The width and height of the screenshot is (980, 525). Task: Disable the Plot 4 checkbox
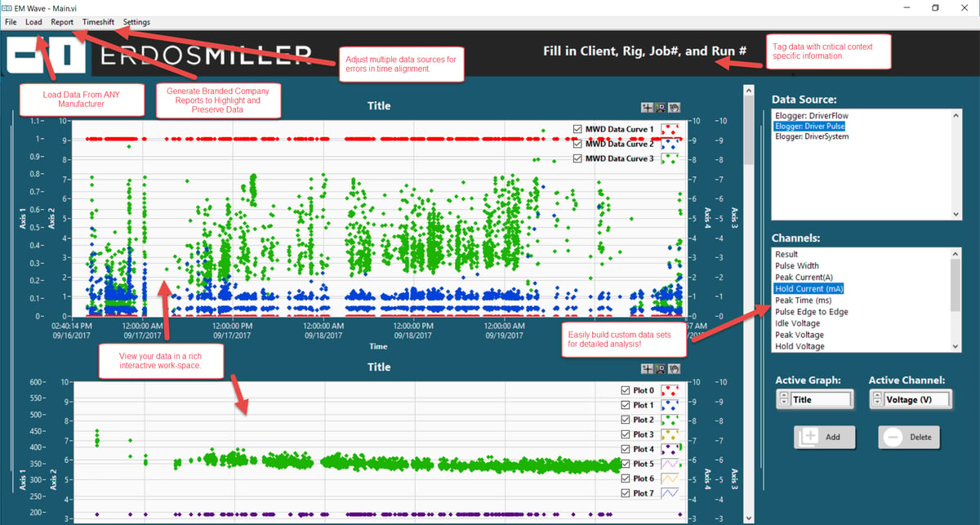[626, 449]
